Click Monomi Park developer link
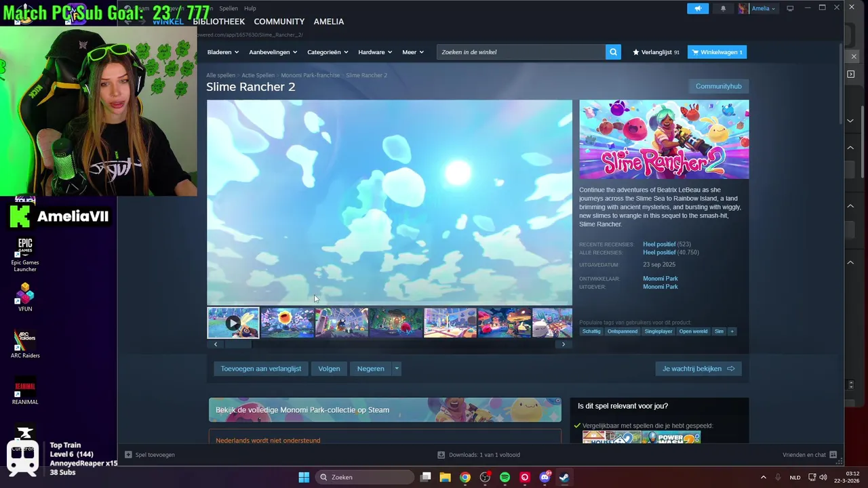This screenshot has height=488, width=868. click(660, 279)
